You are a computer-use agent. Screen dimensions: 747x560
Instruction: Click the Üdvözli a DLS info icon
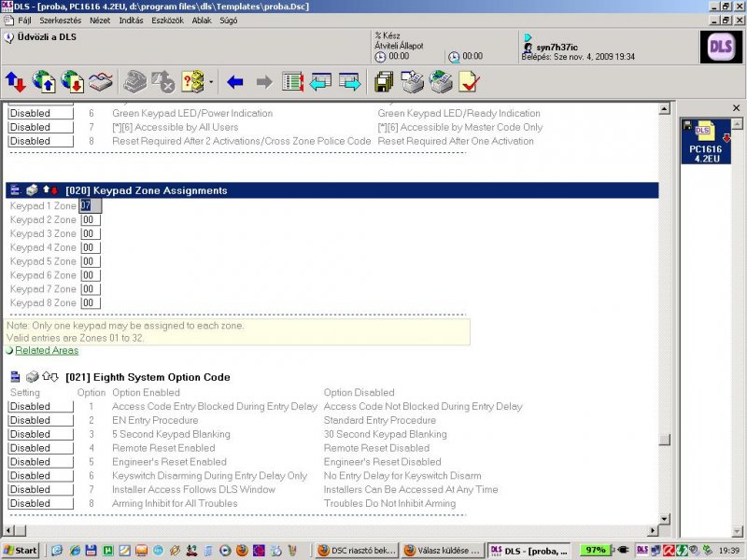tap(8, 37)
